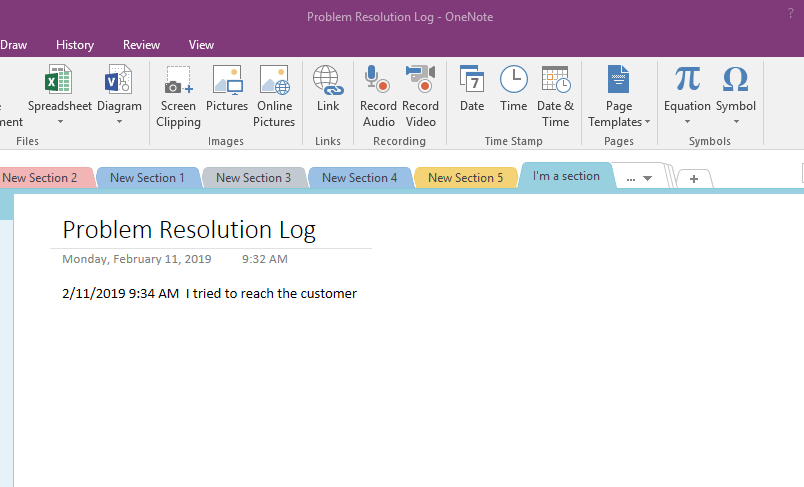This screenshot has width=804, height=487.
Task: Click the page time 9:32 AM
Action: point(265,259)
